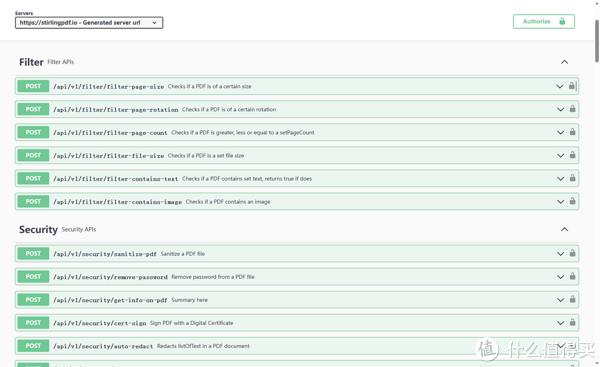Screen dimensions: 600x367
Task: Click the cert-sign endpoint path
Action: [x=99, y=323]
